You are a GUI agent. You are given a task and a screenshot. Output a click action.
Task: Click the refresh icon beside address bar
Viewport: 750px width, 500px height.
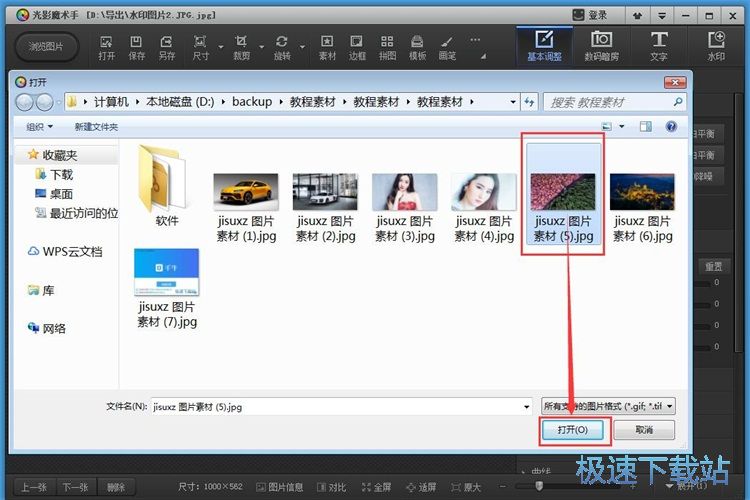(529, 102)
